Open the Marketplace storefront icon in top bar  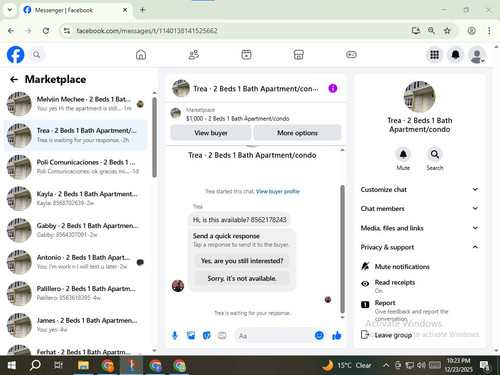299,55
